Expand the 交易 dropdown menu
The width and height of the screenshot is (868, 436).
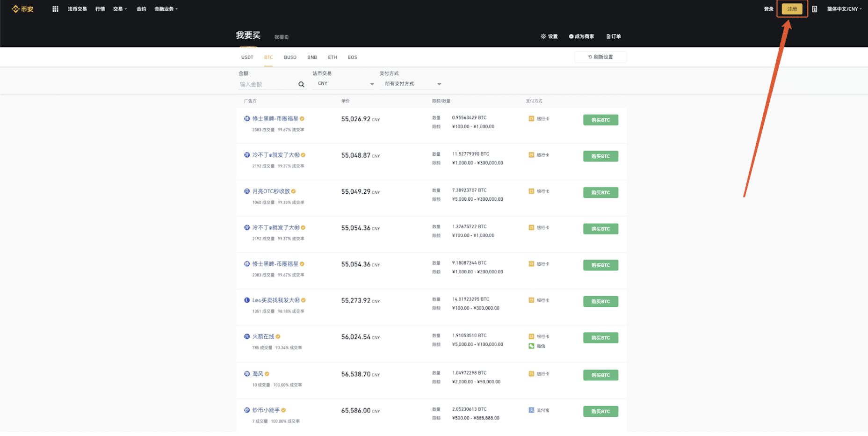(120, 9)
